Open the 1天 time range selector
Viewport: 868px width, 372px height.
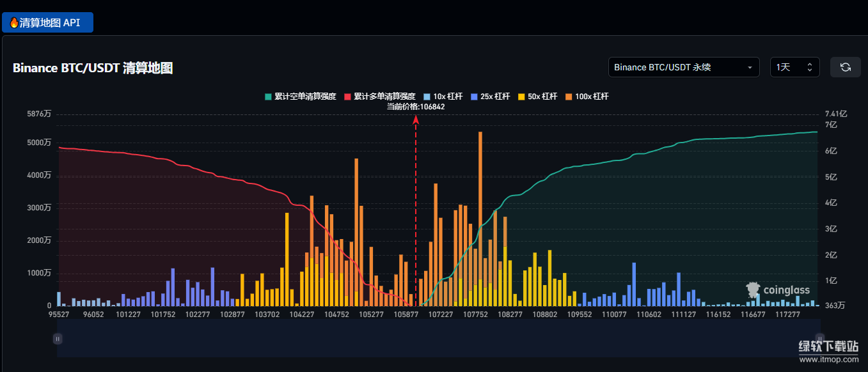[x=795, y=67]
